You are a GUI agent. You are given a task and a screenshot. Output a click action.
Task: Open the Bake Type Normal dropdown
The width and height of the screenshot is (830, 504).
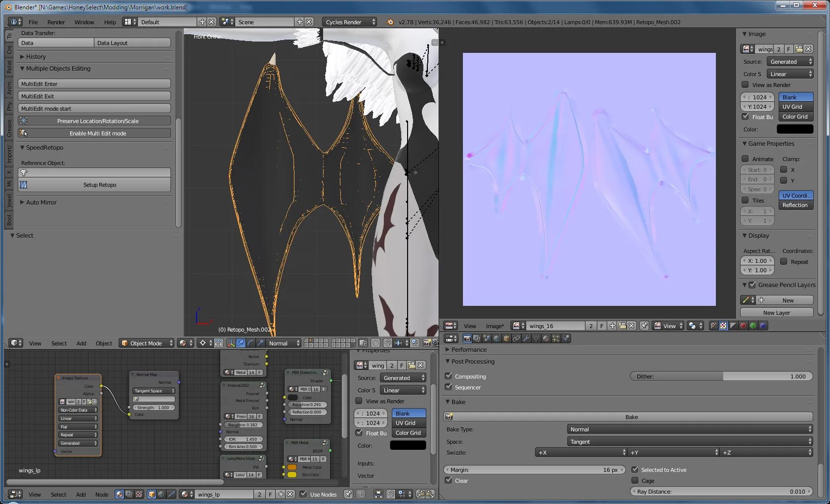click(690, 429)
